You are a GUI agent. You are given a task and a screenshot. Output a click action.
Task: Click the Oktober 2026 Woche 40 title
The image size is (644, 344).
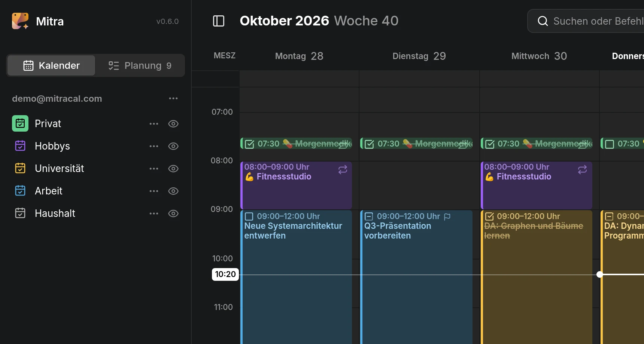(319, 21)
